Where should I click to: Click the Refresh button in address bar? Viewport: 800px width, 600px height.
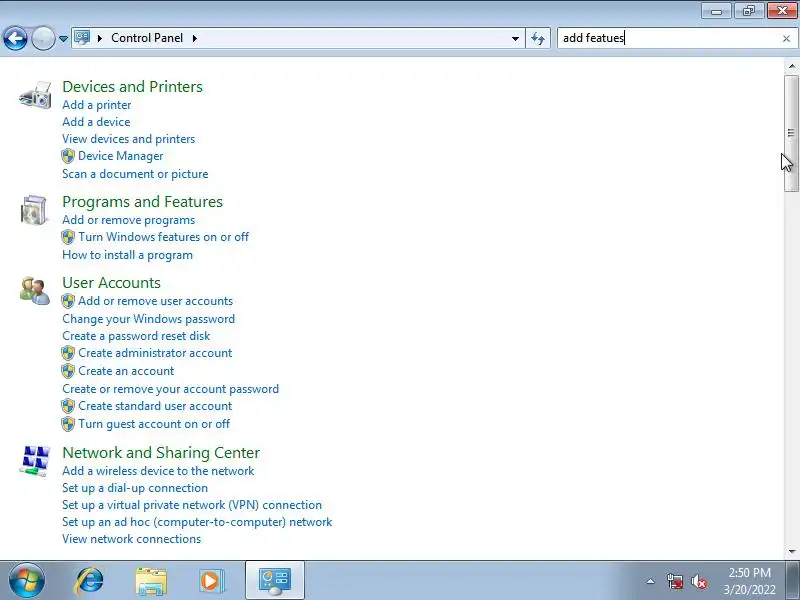point(538,38)
